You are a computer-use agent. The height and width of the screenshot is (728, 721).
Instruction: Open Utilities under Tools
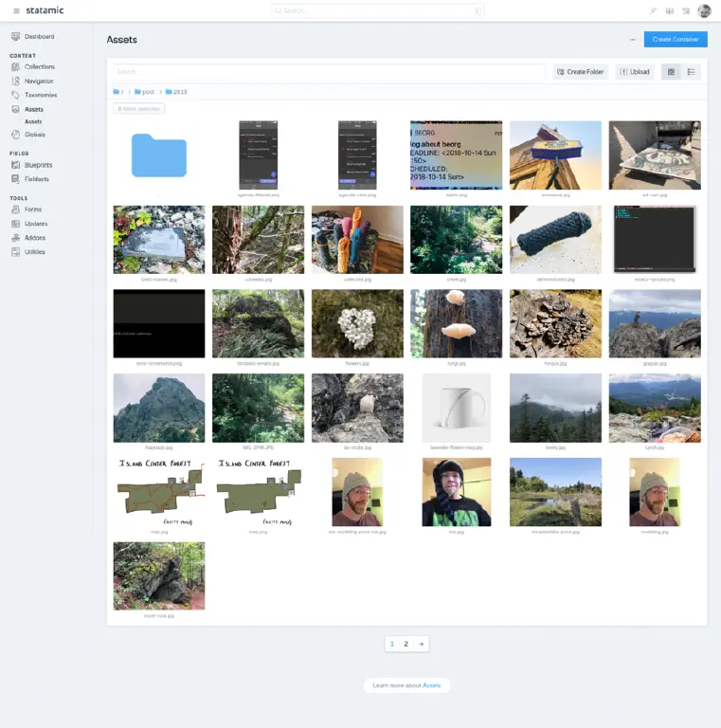click(x=28, y=251)
